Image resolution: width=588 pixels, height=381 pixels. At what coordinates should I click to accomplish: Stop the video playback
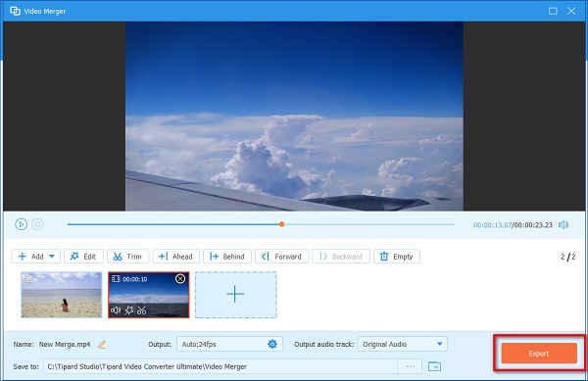point(37,224)
